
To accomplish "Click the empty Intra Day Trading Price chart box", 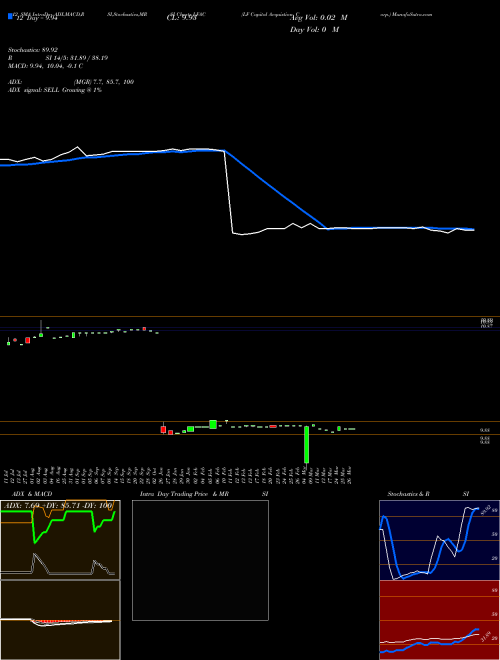I will coord(200,560).
